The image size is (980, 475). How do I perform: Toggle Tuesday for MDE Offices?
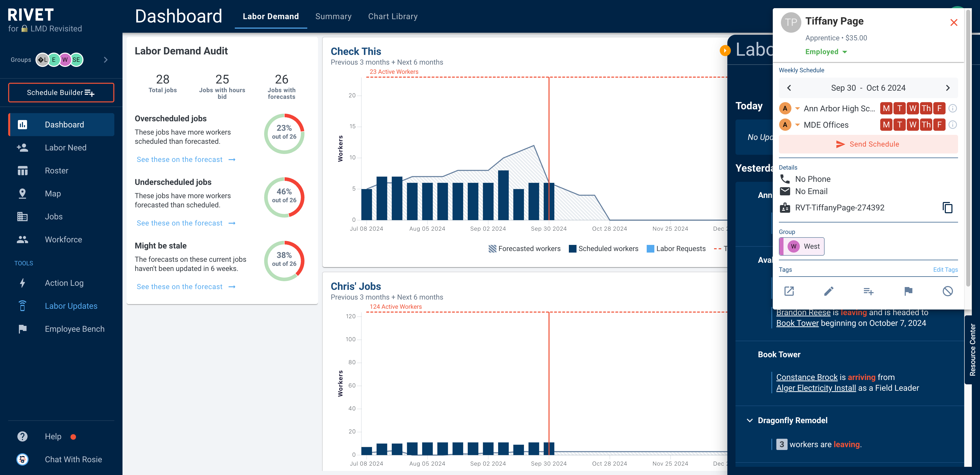pos(899,125)
